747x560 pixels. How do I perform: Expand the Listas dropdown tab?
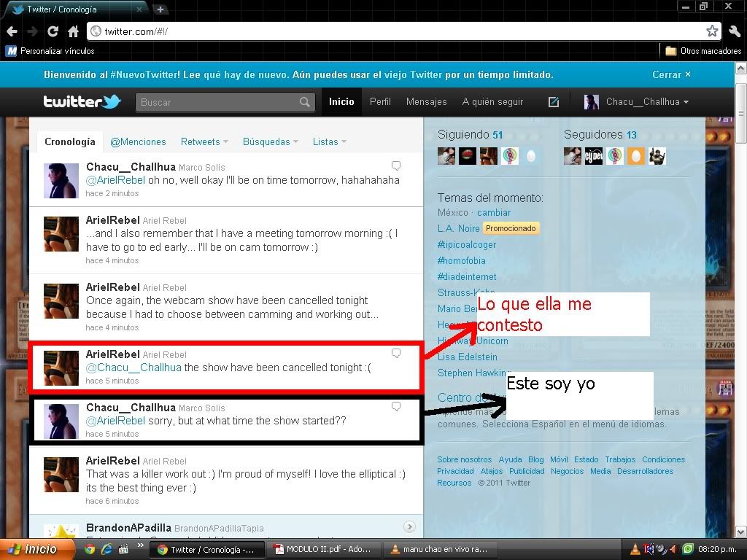329,141
